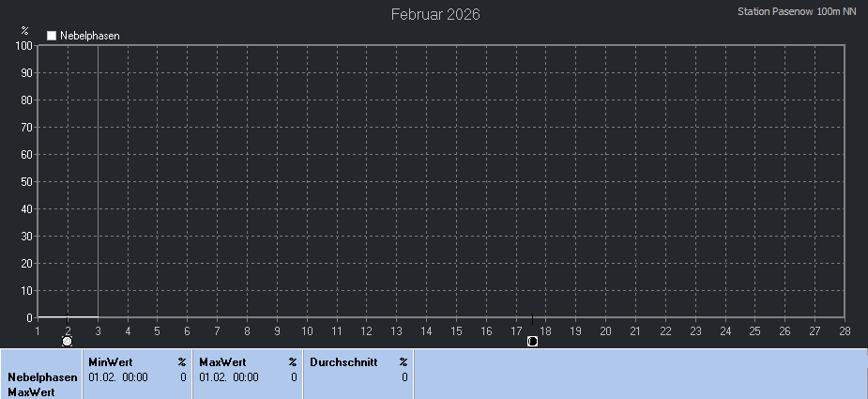Click the MinWert date 01.02. 00:00
This screenshot has height=399, width=868.
(x=117, y=377)
